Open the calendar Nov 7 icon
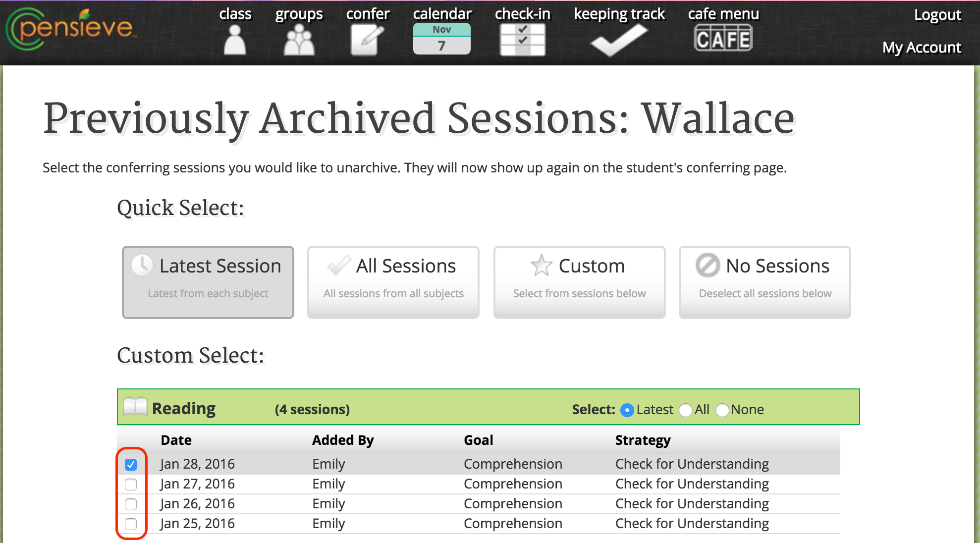980x543 pixels. tap(442, 39)
